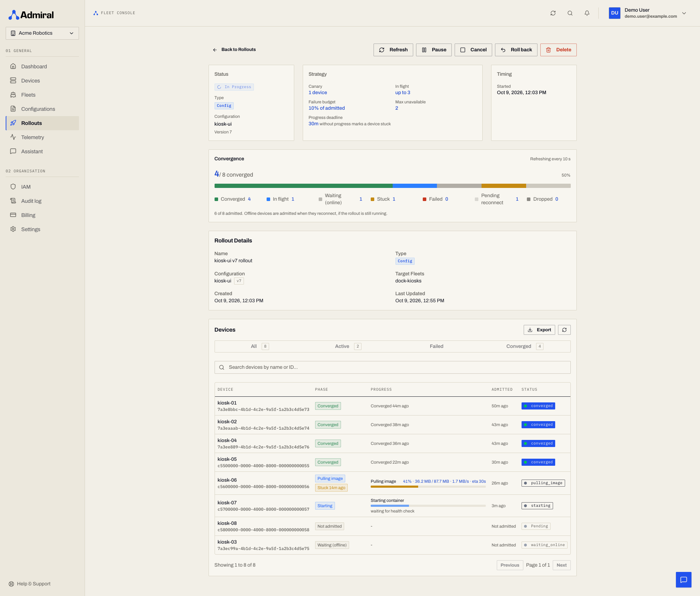
Task: Open search via magnifier icon in header
Action: point(570,13)
